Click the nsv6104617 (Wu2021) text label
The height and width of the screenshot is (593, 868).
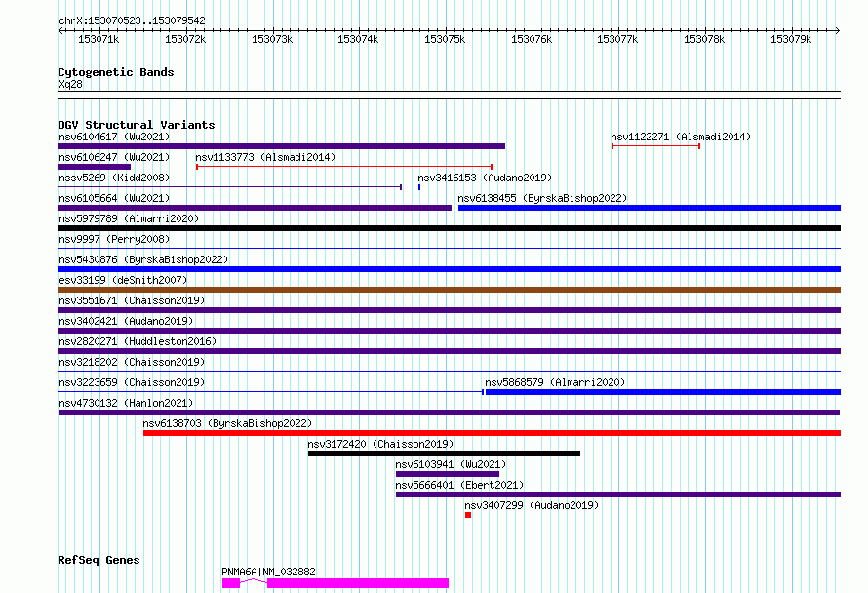(x=114, y=137)
